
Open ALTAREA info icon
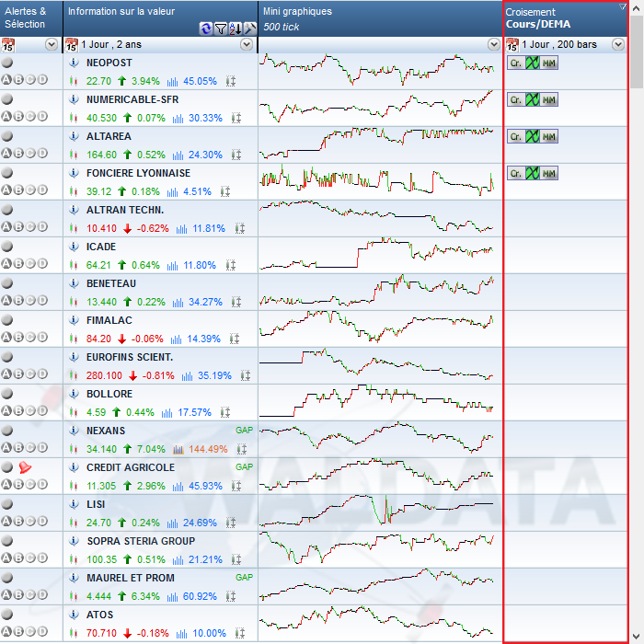pyautogui.click(x=74, y=136)
